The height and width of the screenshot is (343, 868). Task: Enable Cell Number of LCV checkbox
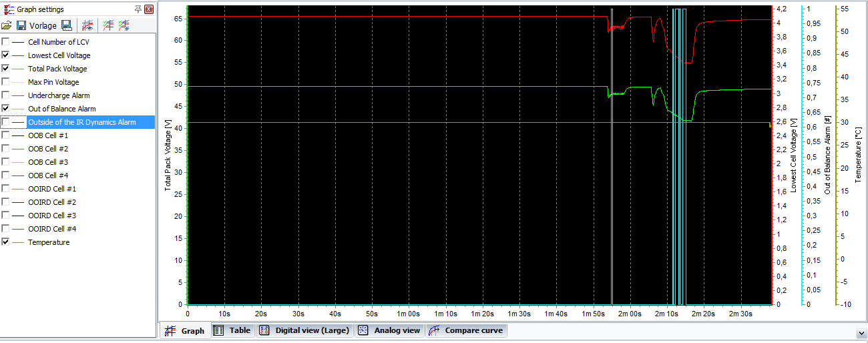pyautogui.click(x=5, y=42)
